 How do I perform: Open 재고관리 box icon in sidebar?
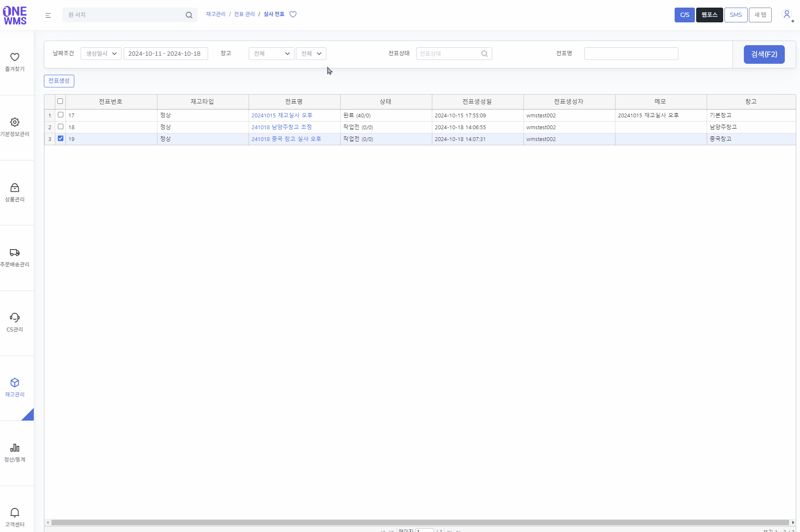(15, 383)
